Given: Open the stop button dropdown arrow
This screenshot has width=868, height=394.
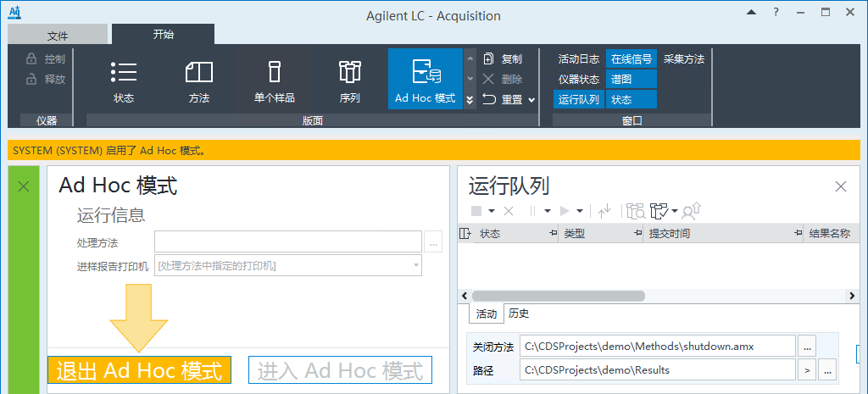Looking at the screenshot, I should click(491, 211).
